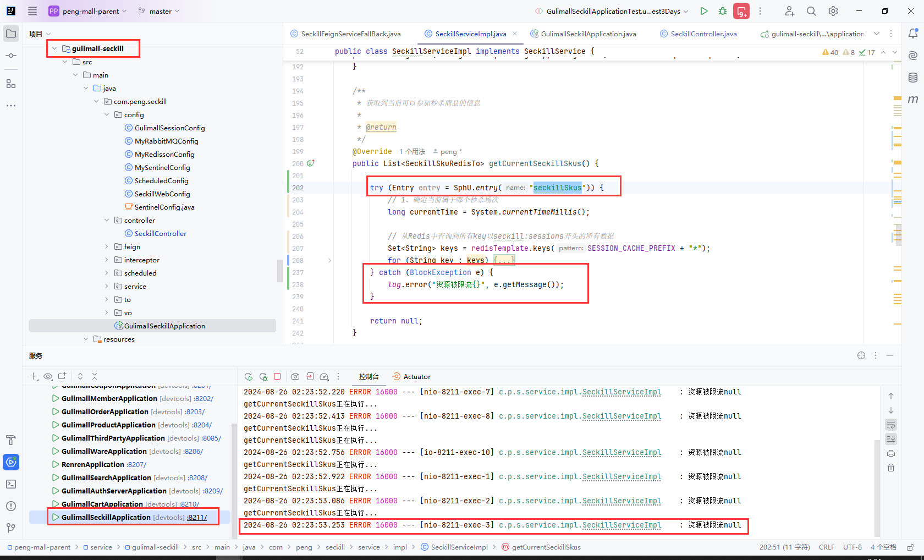
Task: Expand the scheduled package folder
Action: (107, 273)
